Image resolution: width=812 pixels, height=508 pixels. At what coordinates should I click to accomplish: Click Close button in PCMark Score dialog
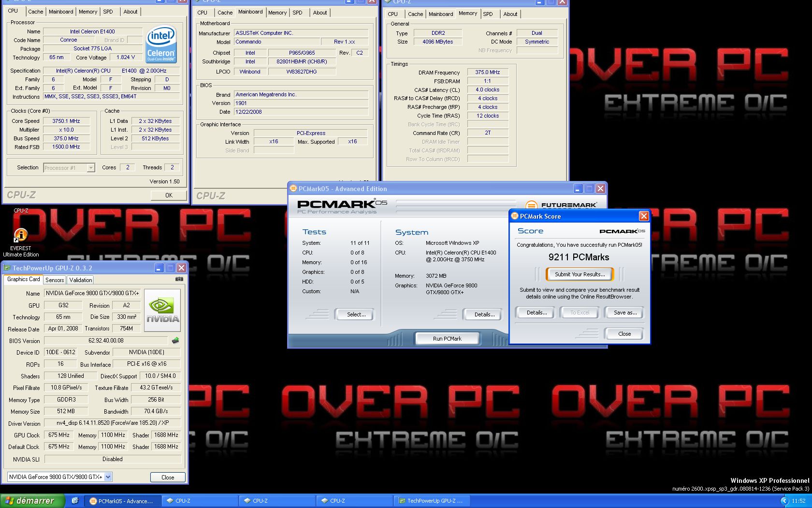point(624,334)
